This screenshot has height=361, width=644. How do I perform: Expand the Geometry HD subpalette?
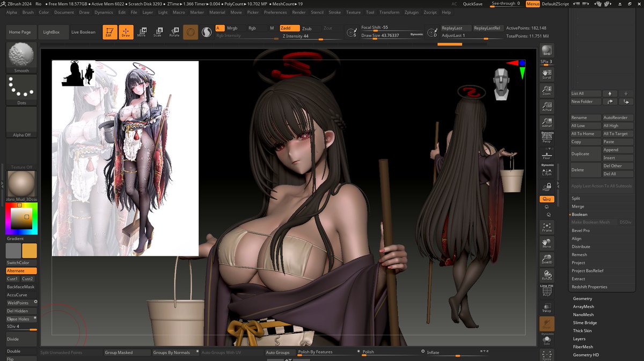[x=586, y=355]
